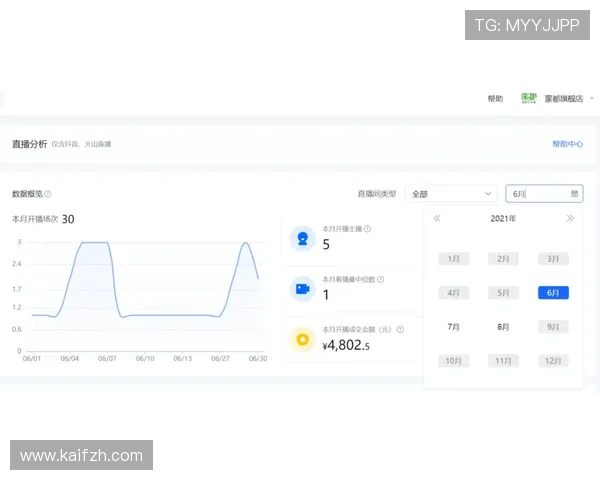The height and width of the screenshot is (480, 600).
Task: Click the green store logo
Action: click(x=529, y=98)
